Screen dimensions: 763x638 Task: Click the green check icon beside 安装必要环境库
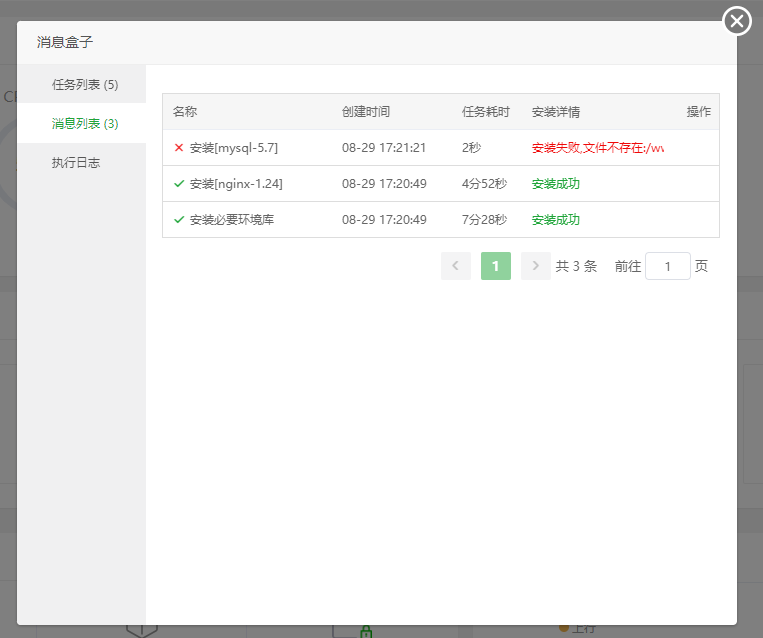coord(179,219)
